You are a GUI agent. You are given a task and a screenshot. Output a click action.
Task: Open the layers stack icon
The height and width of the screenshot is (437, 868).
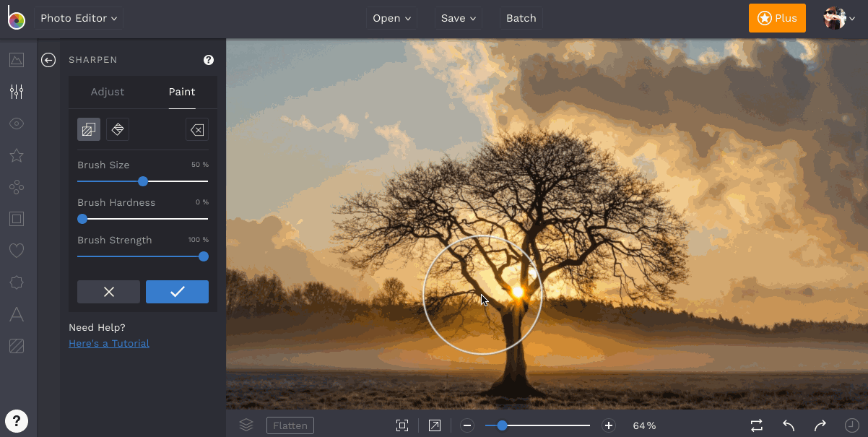tap(246, 425)
